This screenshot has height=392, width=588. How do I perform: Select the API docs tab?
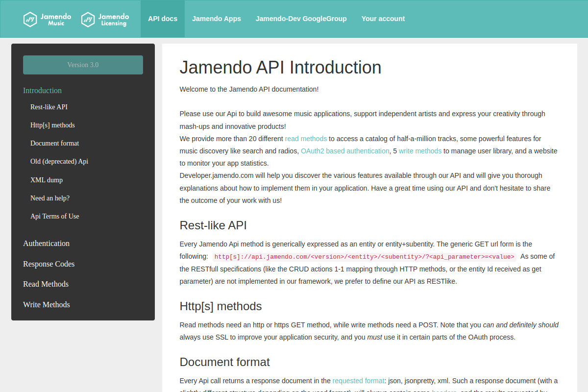click(x=163, y=19)
